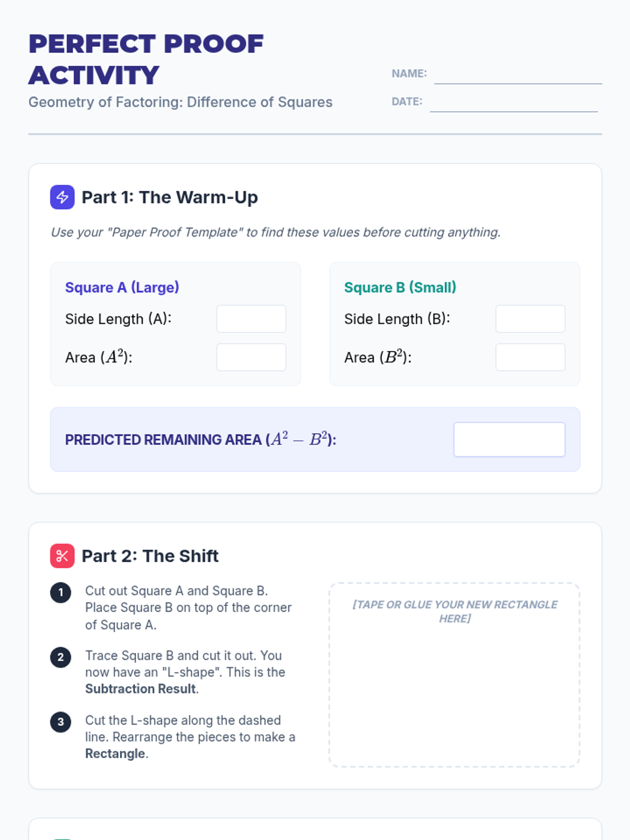Click the lightning bolt Warm-Up icon
Screen dimensions: 630x840
tap(62, 197)
